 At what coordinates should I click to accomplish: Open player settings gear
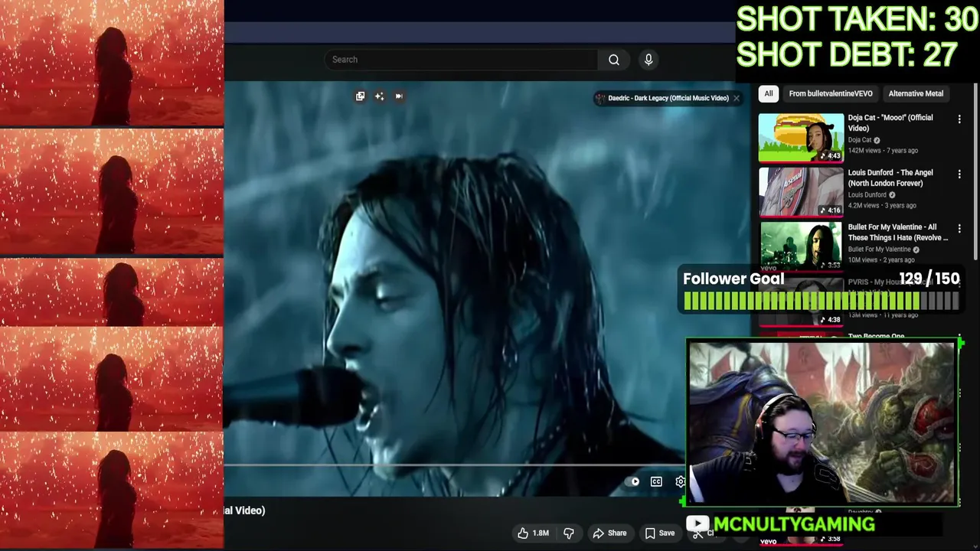[x=680, y=481]
